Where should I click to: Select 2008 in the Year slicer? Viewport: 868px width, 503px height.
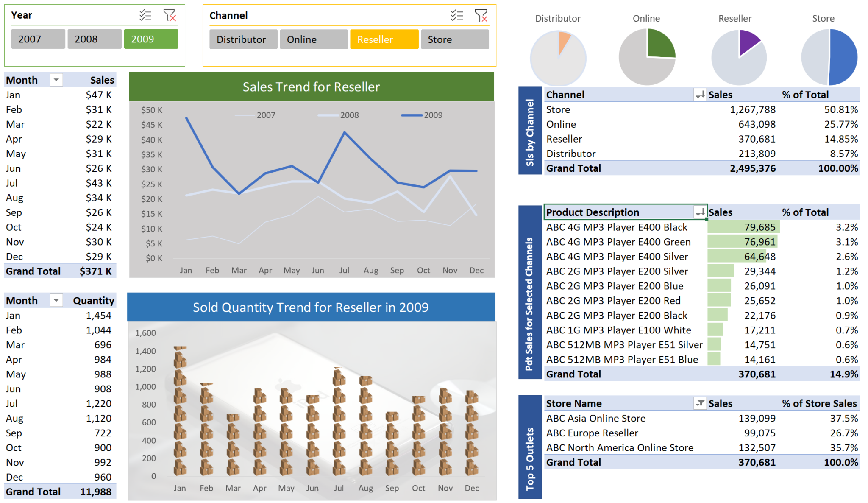tap(95, 39)
